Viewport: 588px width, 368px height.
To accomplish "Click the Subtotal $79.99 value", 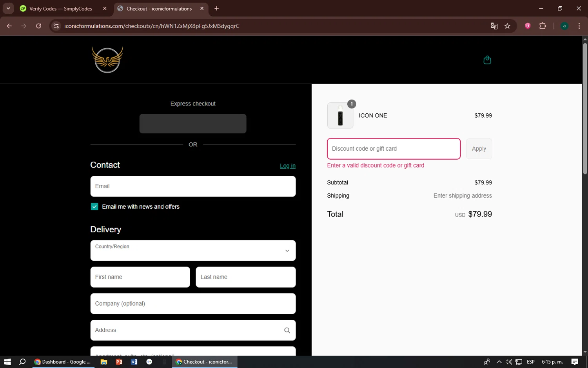I will (483, 182).
